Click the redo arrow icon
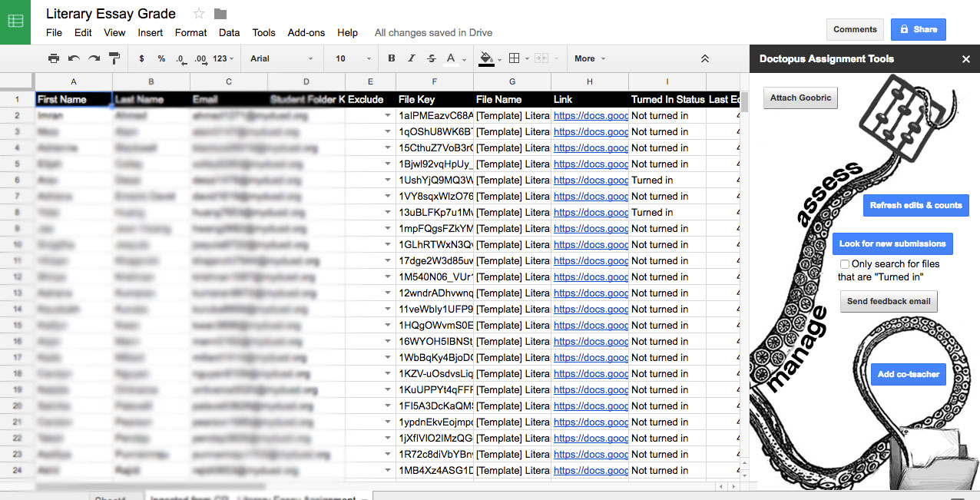 [x=94, y=58]
